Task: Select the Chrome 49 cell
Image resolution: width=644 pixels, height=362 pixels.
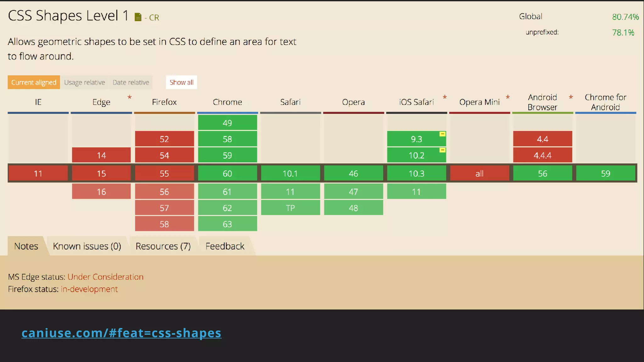Action: click(227, 123)
